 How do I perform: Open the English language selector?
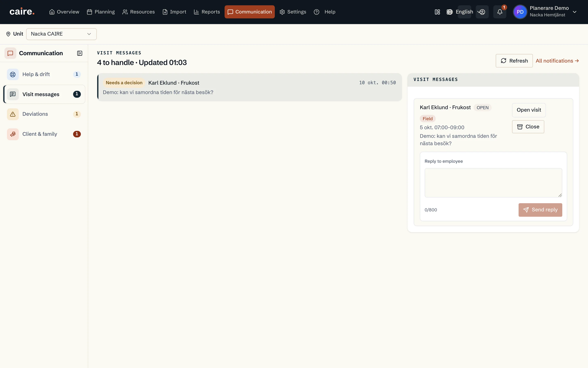(x=464, y=12)
